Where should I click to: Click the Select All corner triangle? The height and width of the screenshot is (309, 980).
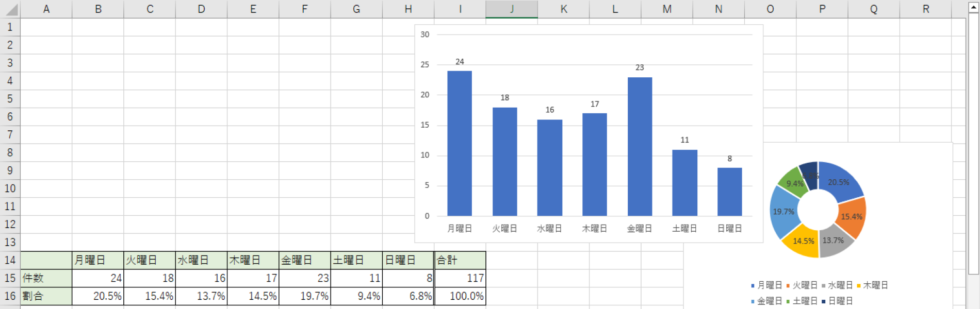click(x=10, y=9)
